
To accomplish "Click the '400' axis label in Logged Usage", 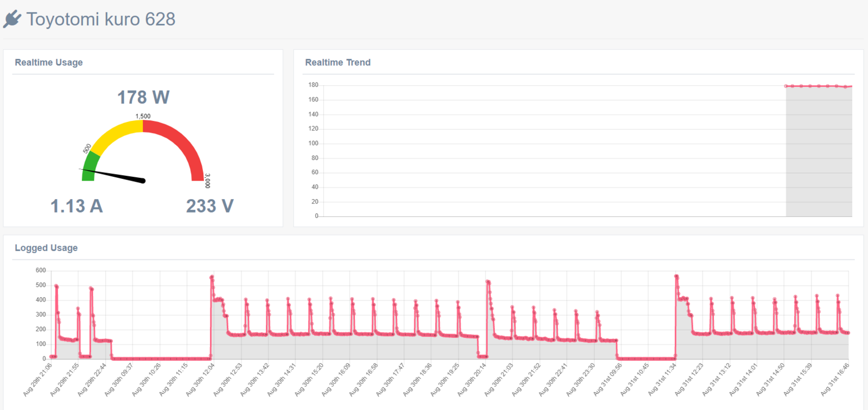I will tap(41, 300).
